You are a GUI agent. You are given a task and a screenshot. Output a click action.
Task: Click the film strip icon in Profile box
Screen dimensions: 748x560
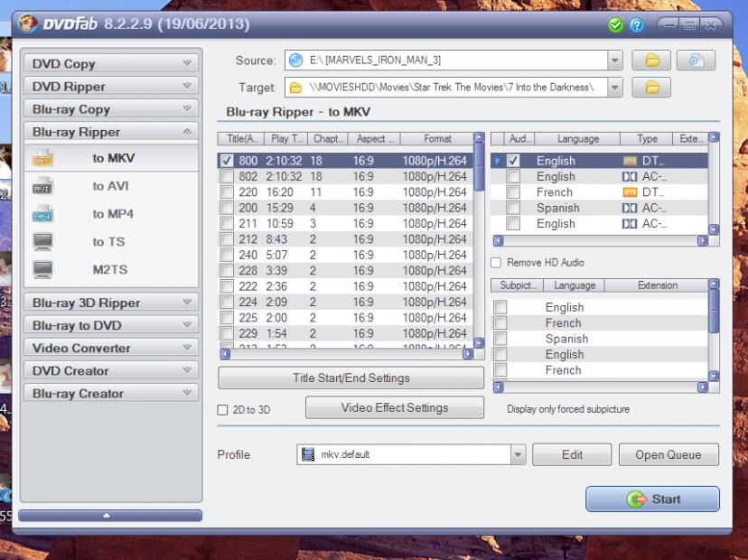pyautogui.click(x=308, y=454)
